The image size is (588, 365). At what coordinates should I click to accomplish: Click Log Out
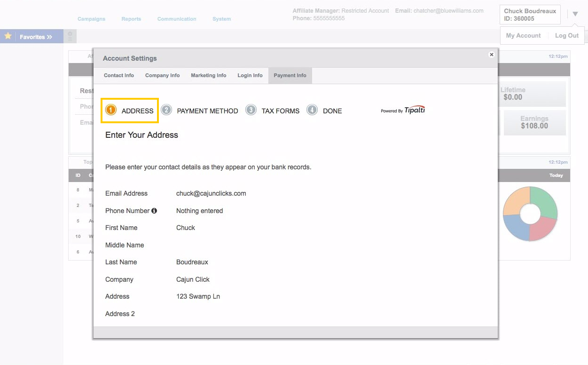tap(566, 35)
